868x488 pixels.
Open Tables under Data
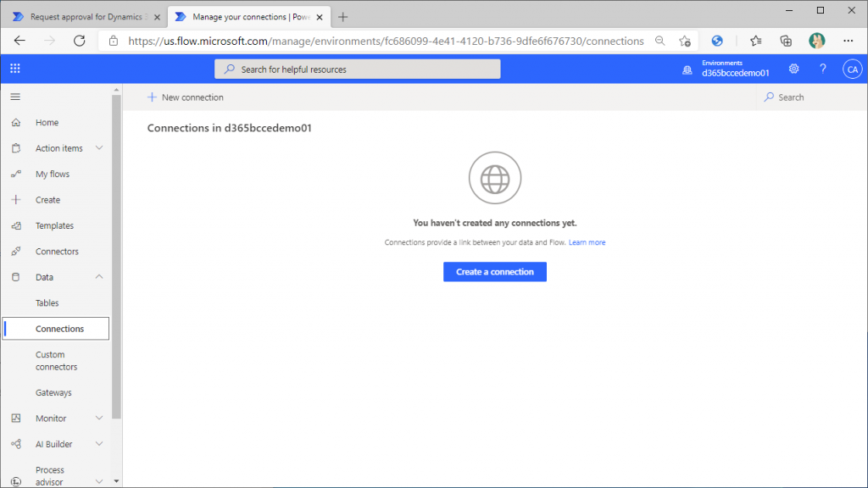click(47, 302)
